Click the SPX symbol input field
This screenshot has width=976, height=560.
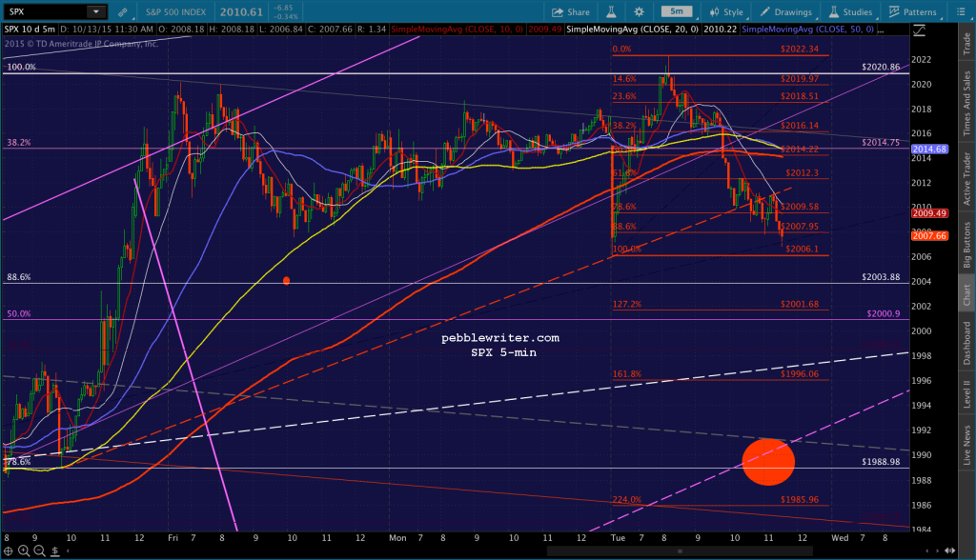click(45, 11)
